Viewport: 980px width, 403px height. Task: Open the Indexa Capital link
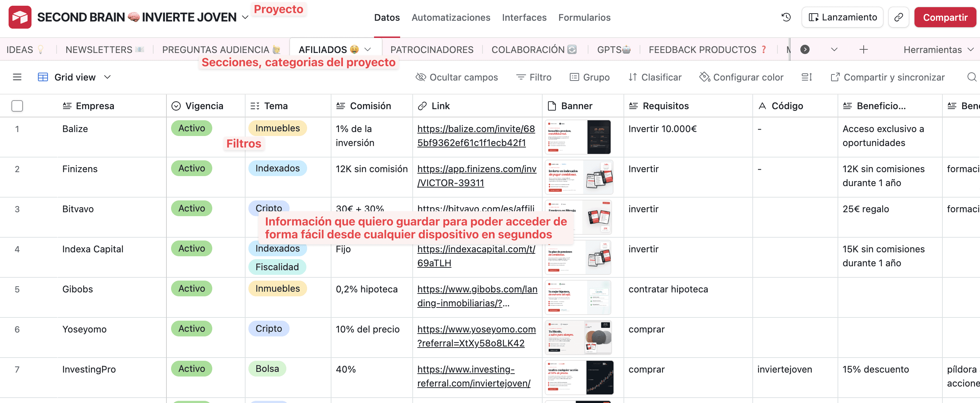(x=476, y=256)
